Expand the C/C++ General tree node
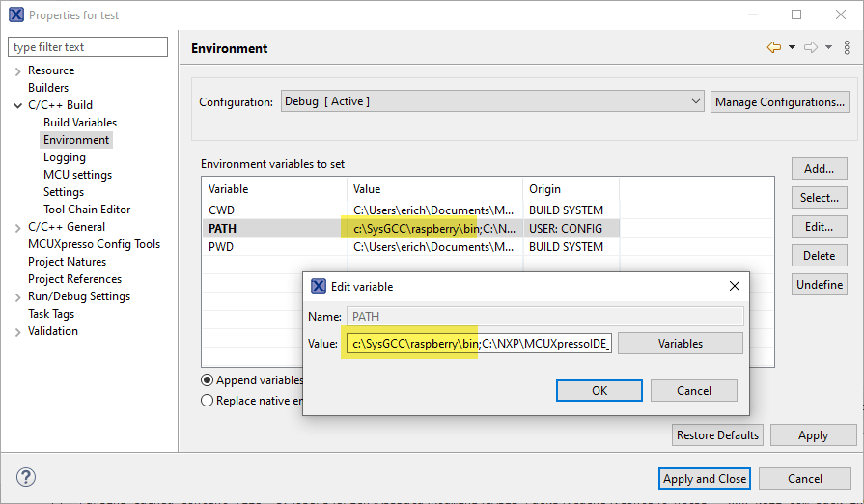Viewport: 864px width, 504px height. coord(17,227)
